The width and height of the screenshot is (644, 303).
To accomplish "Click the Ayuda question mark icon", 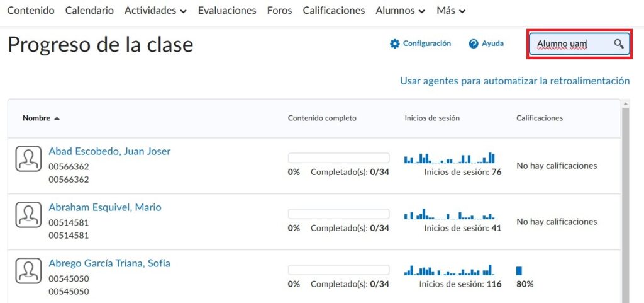I will (x=474, y=43).
